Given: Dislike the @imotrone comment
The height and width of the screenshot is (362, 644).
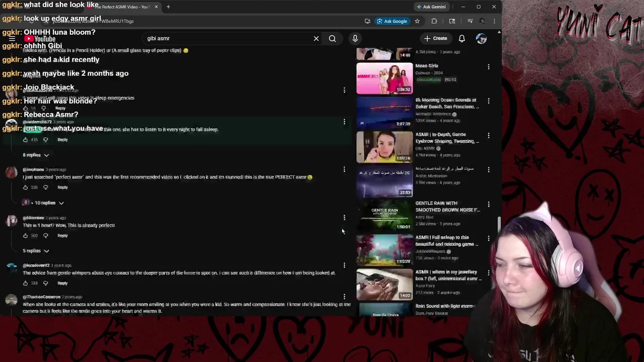Looking at the screenshot, I should click(45, 188).
